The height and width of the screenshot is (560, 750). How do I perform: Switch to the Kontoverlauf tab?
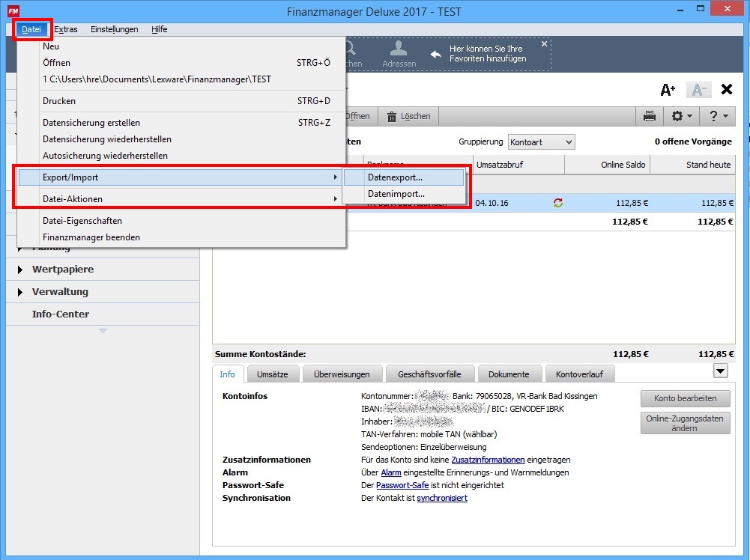(580, 374)
